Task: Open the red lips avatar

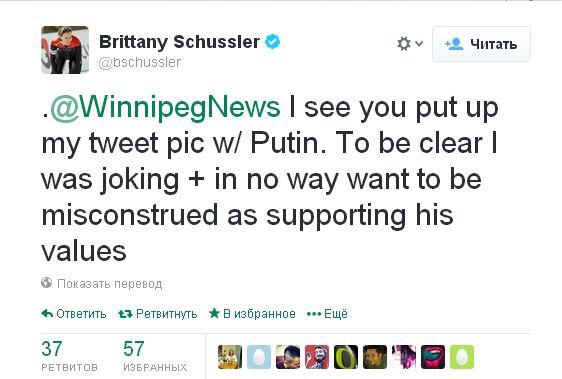Action: (433, 357)
